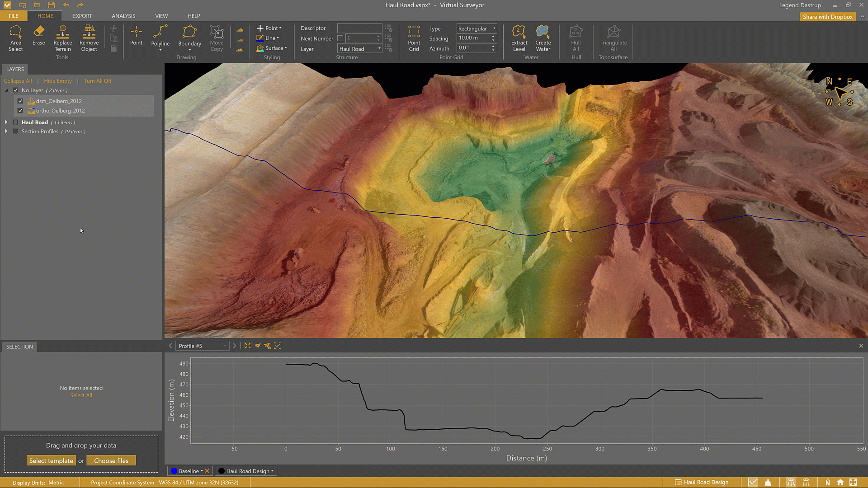This screenshot has height=488, width=868.
Task: Click the Choose files button
Action: coord(111,460)
